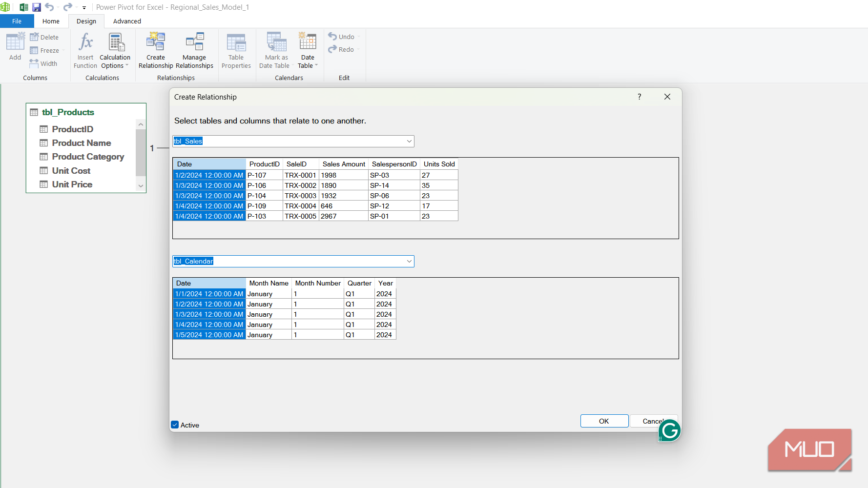The image size is (868, 488).
Task: Switch to the Design tab
Action: click(x=86, y=21)
